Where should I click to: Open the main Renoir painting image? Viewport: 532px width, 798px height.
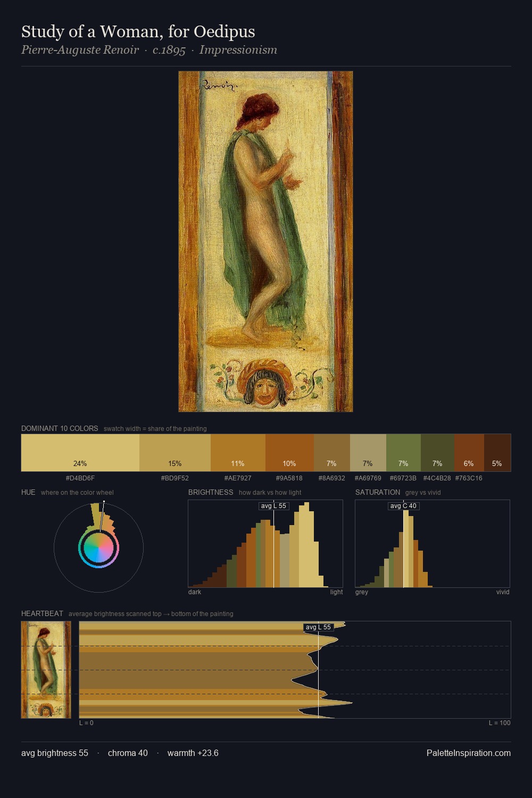tap(265, 242)
